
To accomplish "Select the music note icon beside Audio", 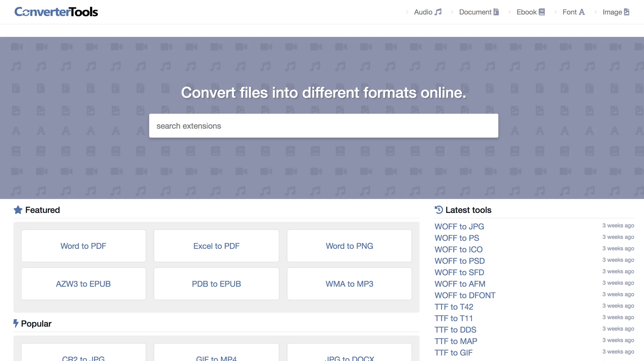I will pyautogui.click(x=438, y=12).
